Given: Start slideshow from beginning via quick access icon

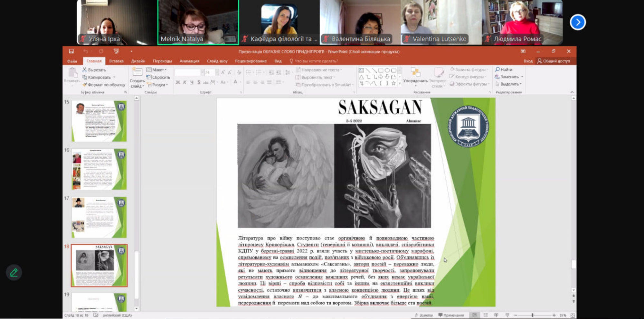Looking at the screenshot, I should tap(116, 51).
